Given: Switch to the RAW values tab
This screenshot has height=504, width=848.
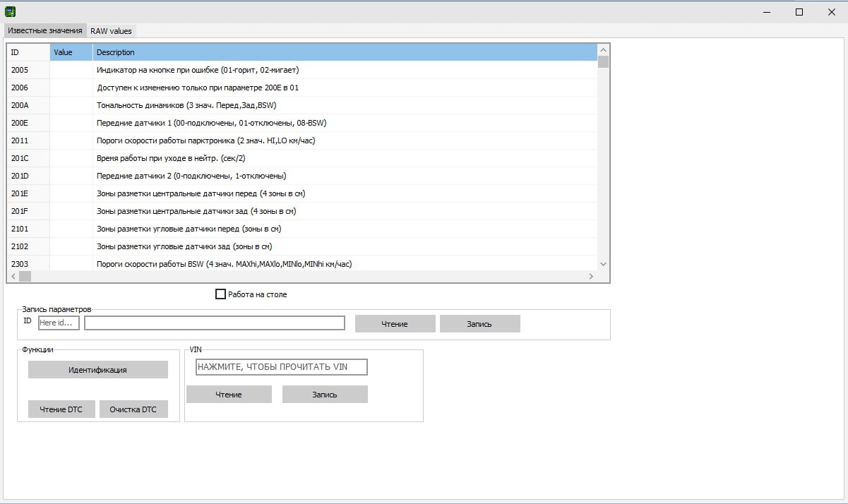Looking at the screenshot, I should [x=111, y=31].
